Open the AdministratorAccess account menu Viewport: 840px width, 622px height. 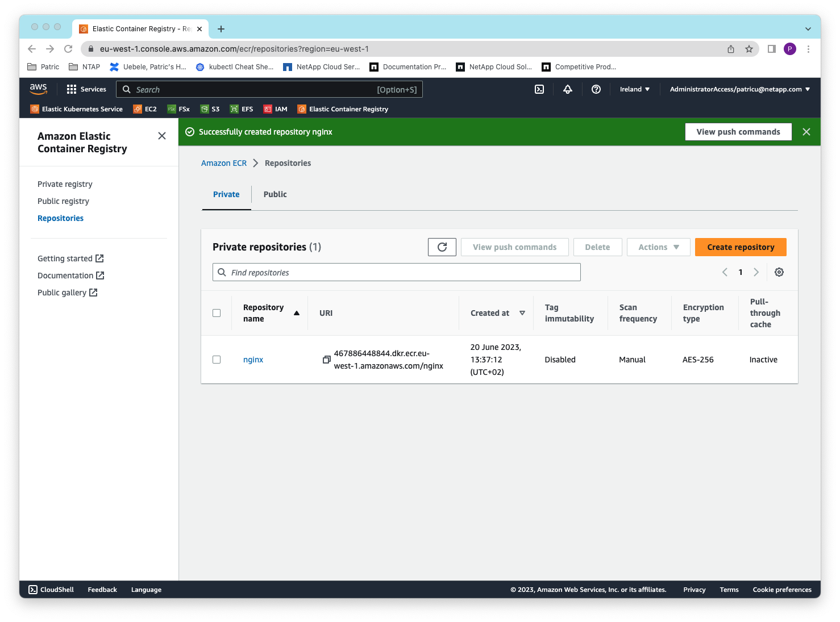click(x=739, y=89)
